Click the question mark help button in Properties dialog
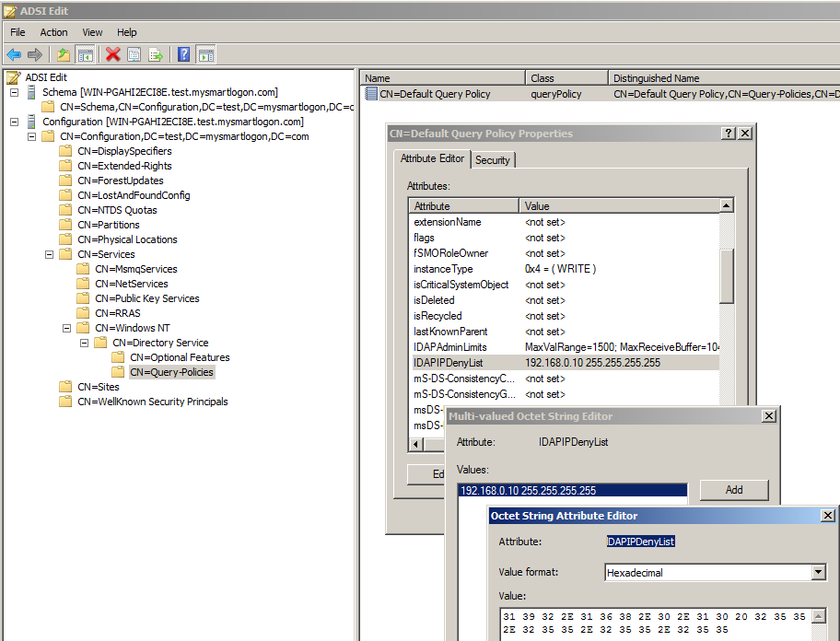840x641 pixels. pos(729,134)
